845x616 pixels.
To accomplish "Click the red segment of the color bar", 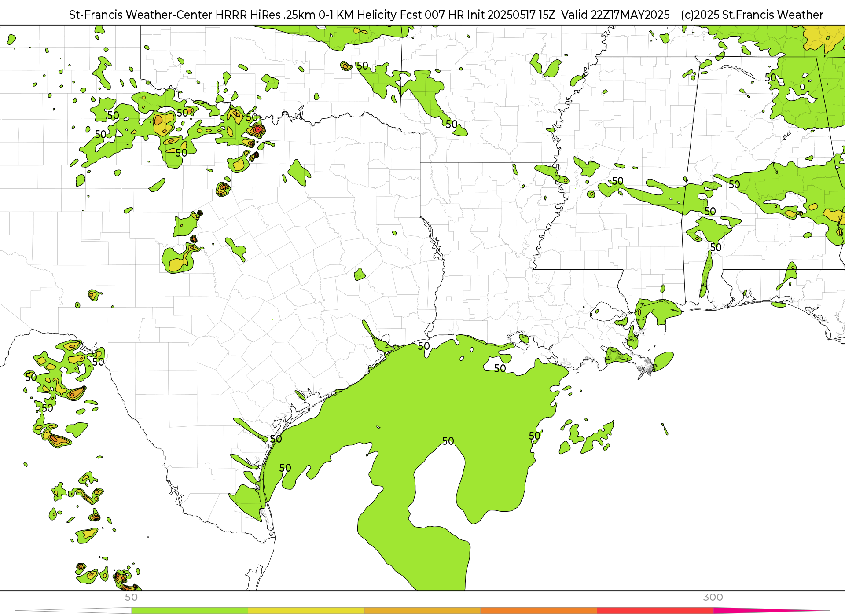I will point(655,611).
